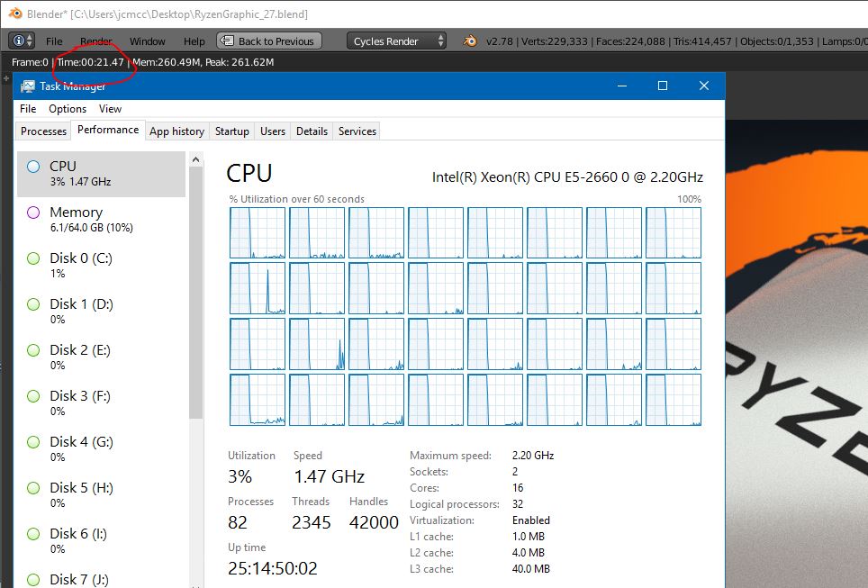Viewport: 868px width, 588px height.
Task: Select Disk 0 (C:) in sidebar
Action: (x=102, y=266)
